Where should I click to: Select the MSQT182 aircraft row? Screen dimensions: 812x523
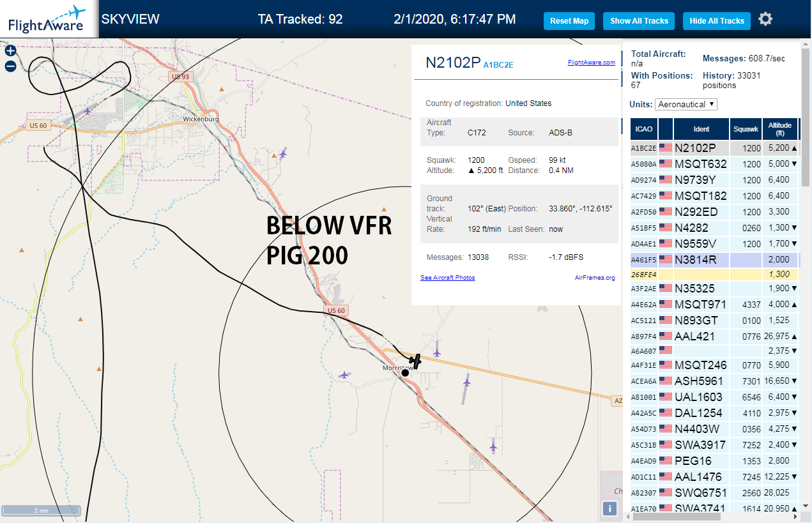[x=714, y=195]
